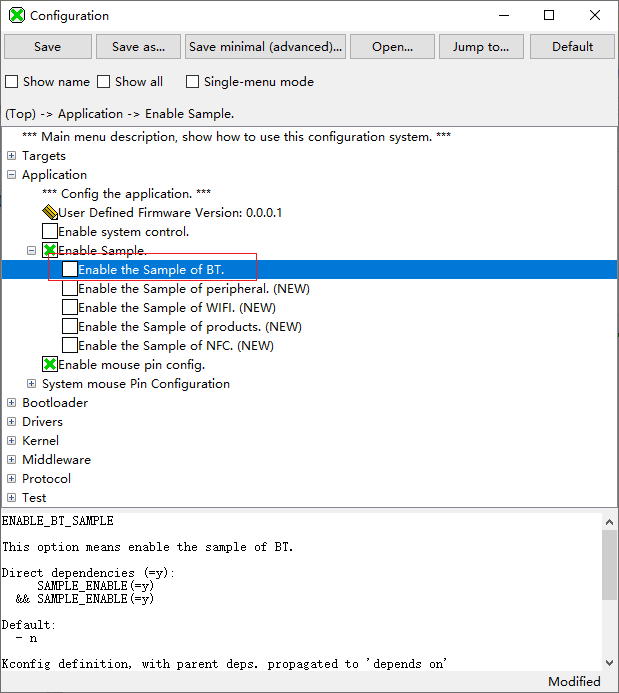Toggle the green checked Enable Sample box

50,251
